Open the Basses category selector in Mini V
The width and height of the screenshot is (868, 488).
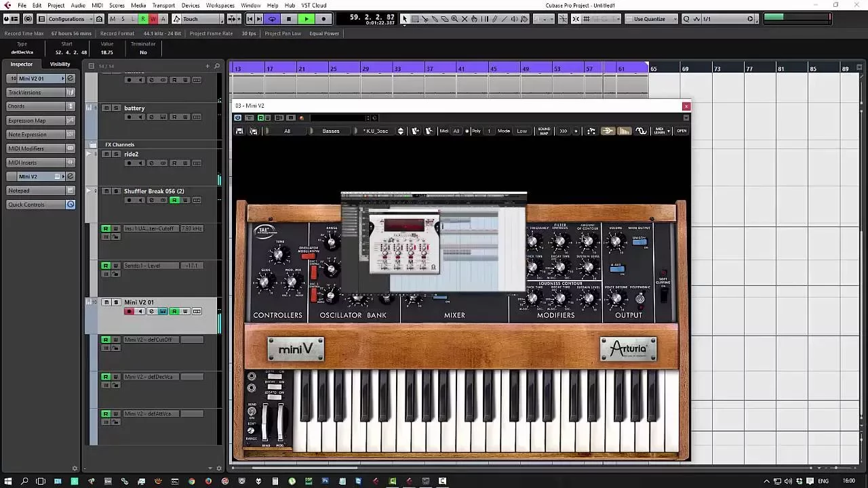coord(331,131)
